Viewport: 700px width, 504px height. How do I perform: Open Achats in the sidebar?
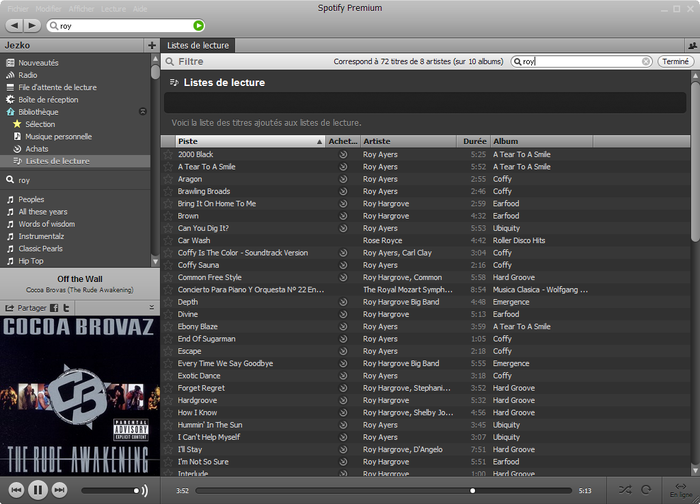click(37, 149)
